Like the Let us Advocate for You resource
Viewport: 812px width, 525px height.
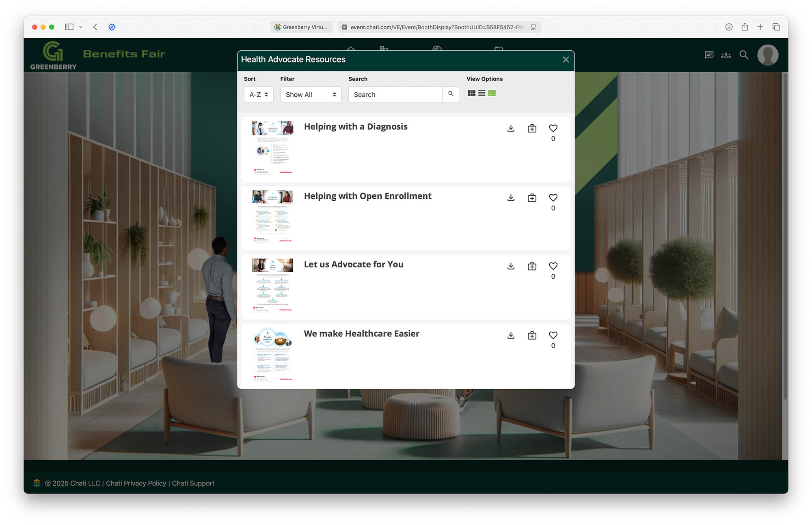553,266
